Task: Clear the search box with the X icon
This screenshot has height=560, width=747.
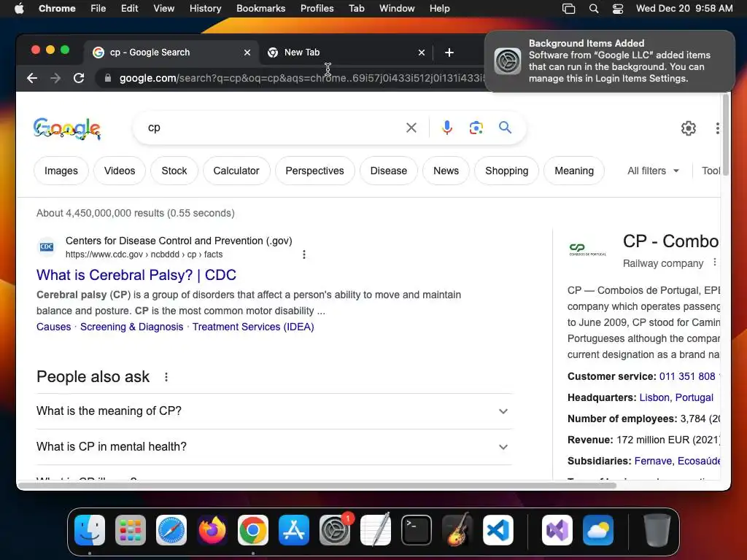Action: [411, 128]
